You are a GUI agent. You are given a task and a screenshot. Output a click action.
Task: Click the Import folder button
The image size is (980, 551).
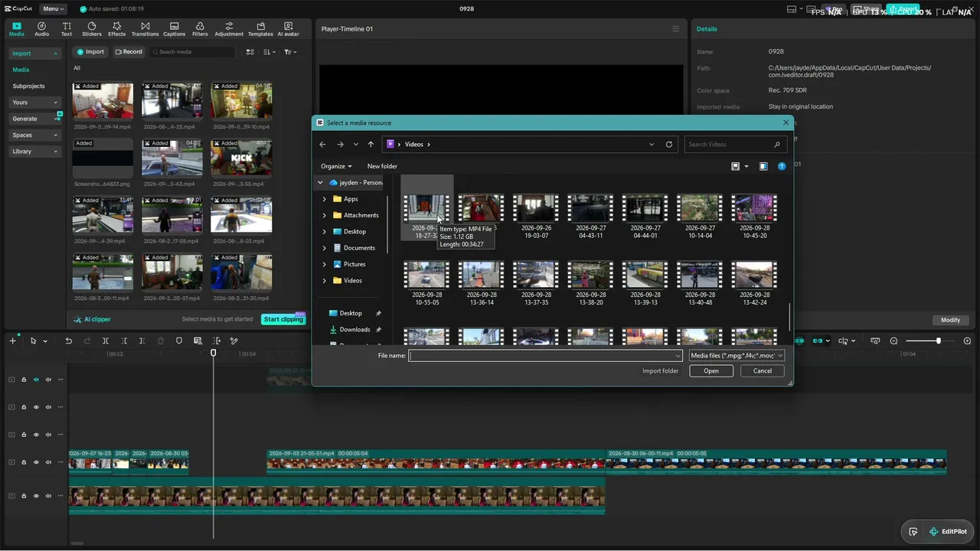660,370
